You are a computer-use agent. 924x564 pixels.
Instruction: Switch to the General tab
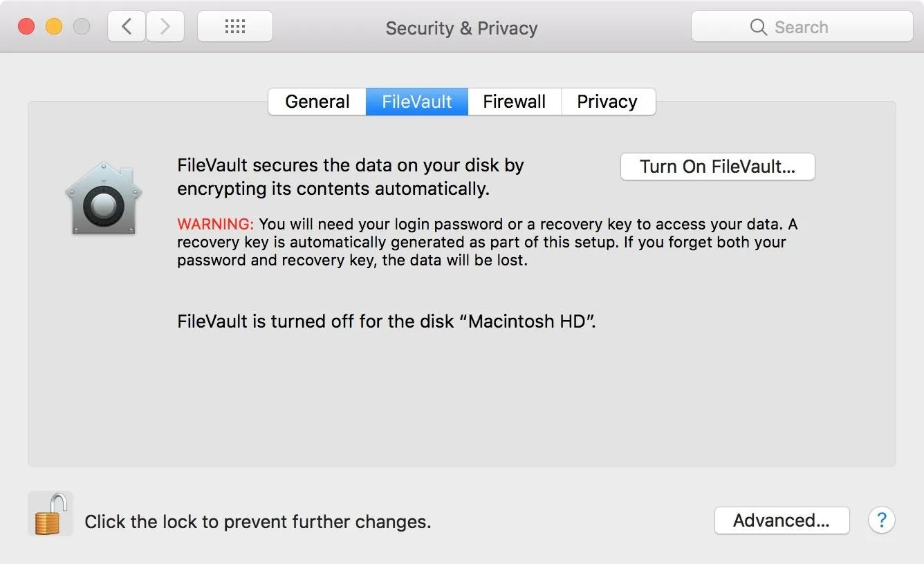point(317,102)
